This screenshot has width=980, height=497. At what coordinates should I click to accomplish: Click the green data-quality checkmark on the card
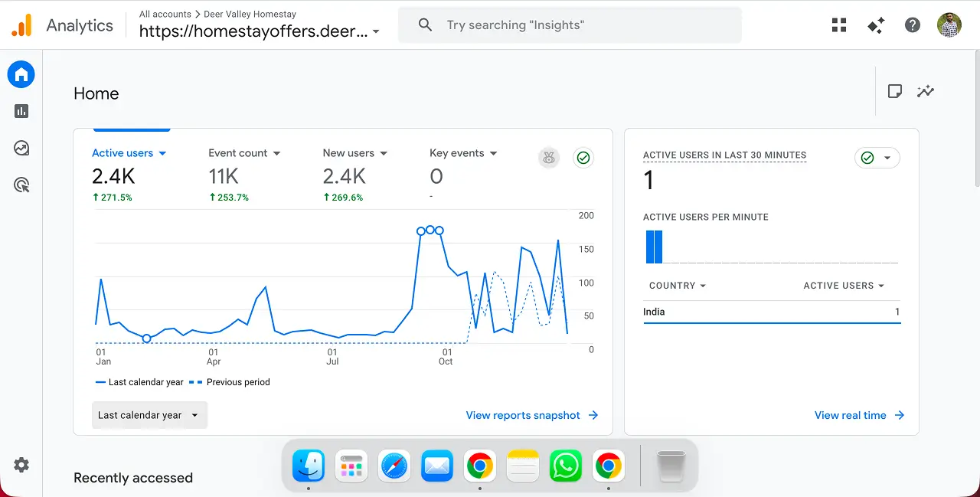(583, 158)
